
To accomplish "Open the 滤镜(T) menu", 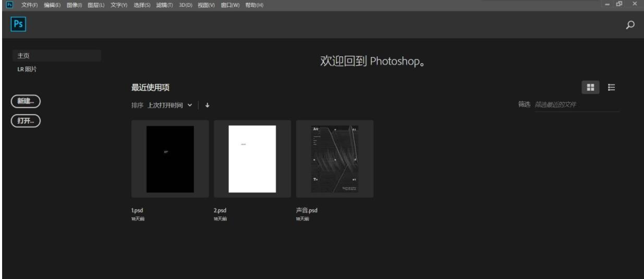I will coord(164,5).
